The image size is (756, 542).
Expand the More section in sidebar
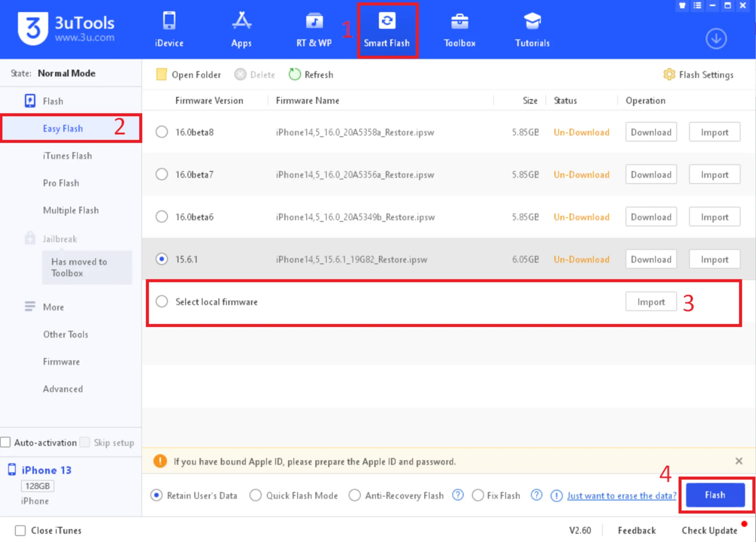tap(53, 307)
